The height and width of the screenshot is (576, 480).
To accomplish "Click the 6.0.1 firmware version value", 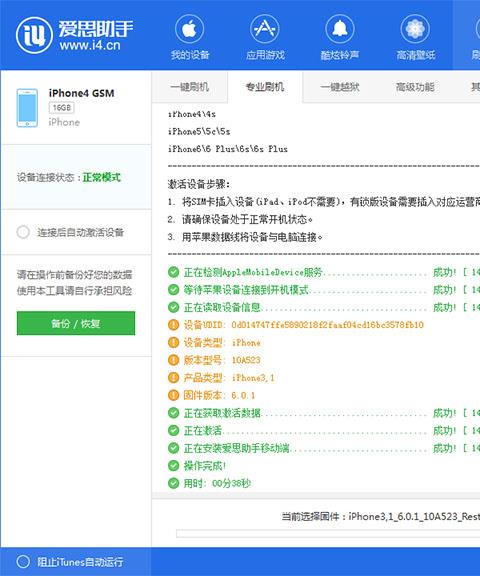I will (x=243, y=395).
